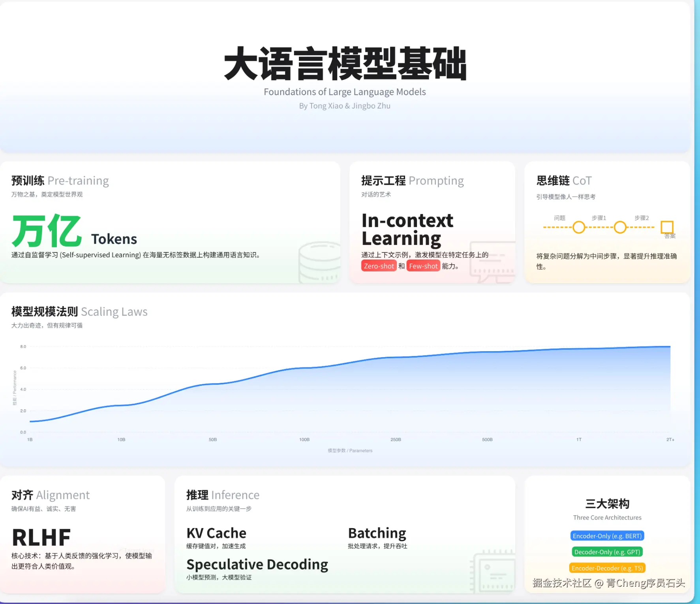
Task: Click the By Tong Xiao & Jingbo Zhu byline
Action: coord(345,105)
